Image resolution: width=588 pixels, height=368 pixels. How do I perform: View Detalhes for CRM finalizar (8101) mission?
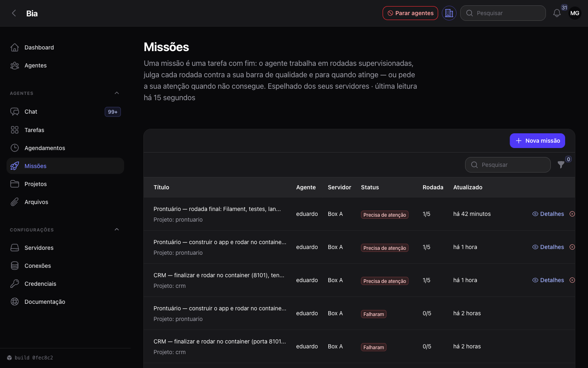pyautogui.click(x=548, y=280)
